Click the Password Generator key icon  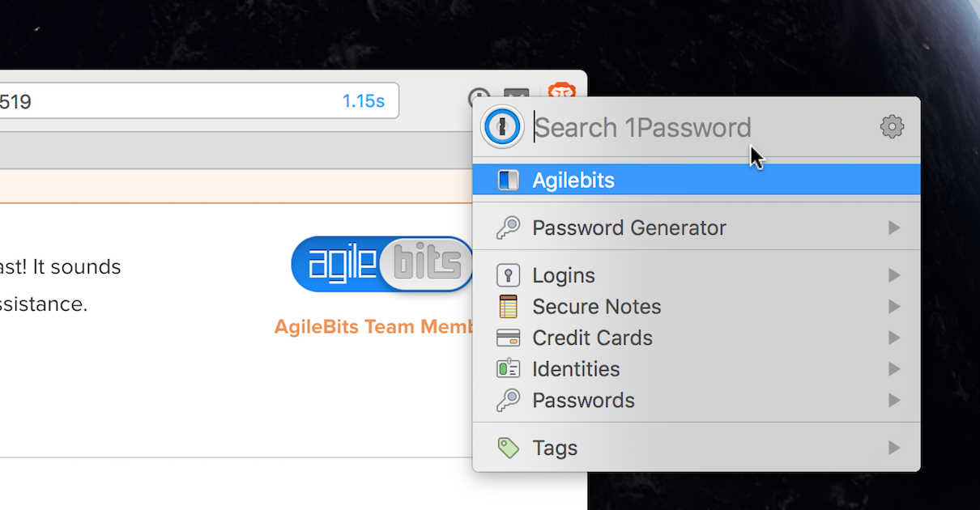pyautogui.click(x=508, y=227)
